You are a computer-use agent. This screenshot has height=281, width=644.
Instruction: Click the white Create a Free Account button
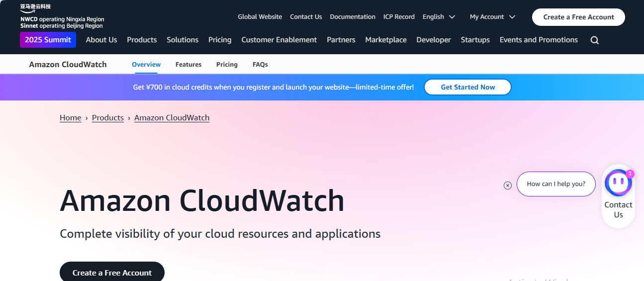(x=578, y=17)
